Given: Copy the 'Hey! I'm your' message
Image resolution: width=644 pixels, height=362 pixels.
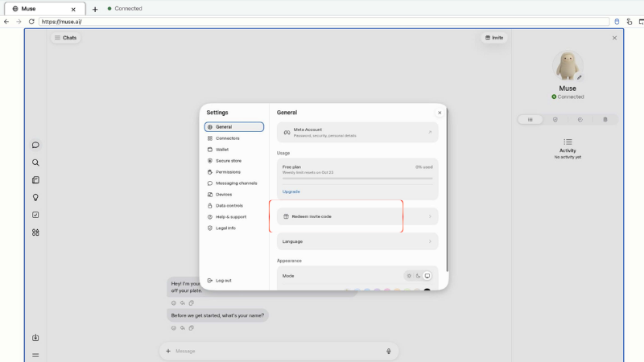Looking at the screenshot, I should pyautogui.click(x=191, y=303).
